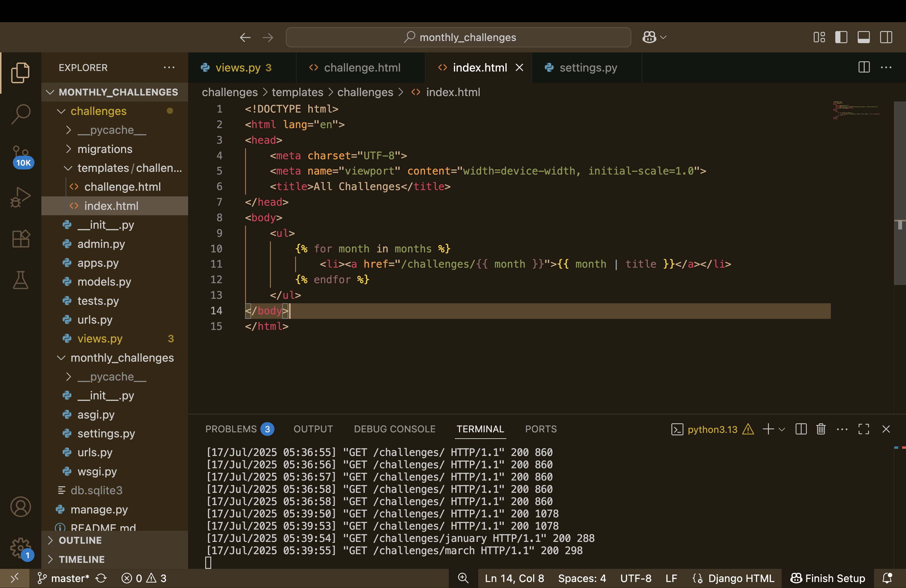Split the editor to the right

coord(864,67)
